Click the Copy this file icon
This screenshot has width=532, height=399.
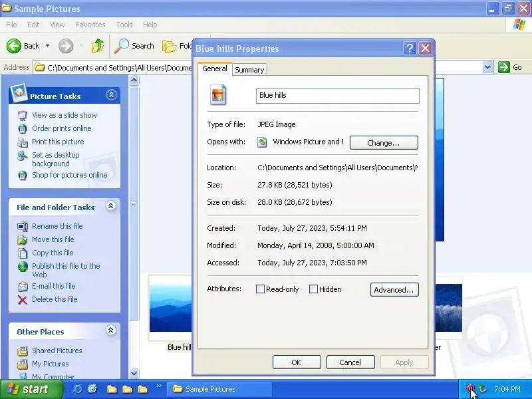23,253
